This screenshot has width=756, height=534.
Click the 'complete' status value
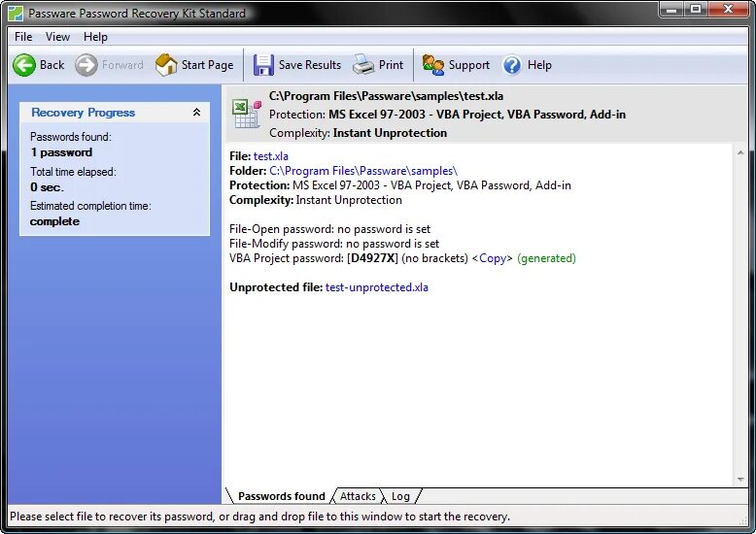[x=54, y=221]
